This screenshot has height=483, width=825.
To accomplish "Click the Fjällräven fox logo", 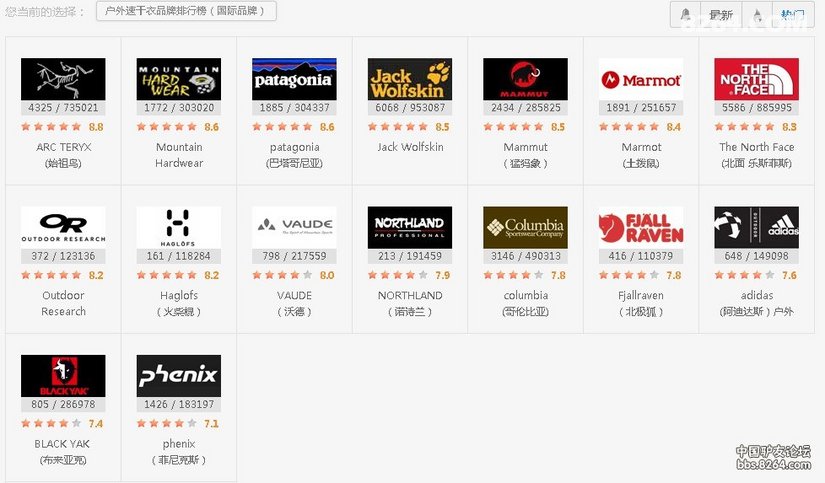I will (641, 227).
